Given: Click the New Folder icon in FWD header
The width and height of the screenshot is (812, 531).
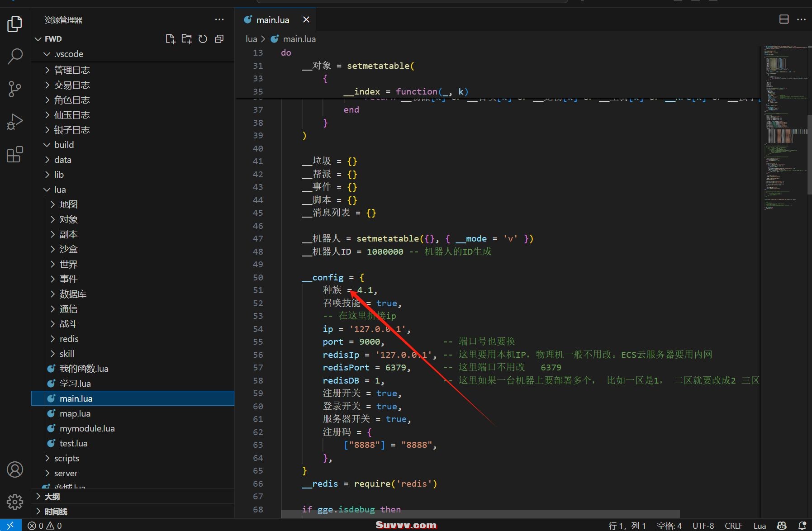Looking at the screenshot, I should click(x=187, y=39).
